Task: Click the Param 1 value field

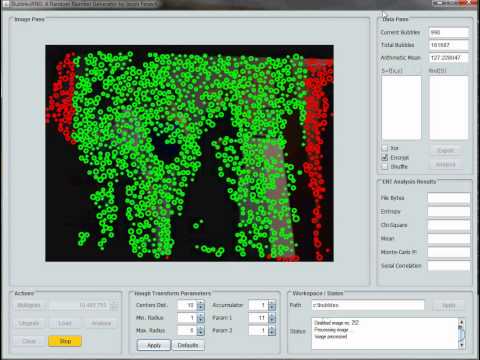Action: (258, 318)
